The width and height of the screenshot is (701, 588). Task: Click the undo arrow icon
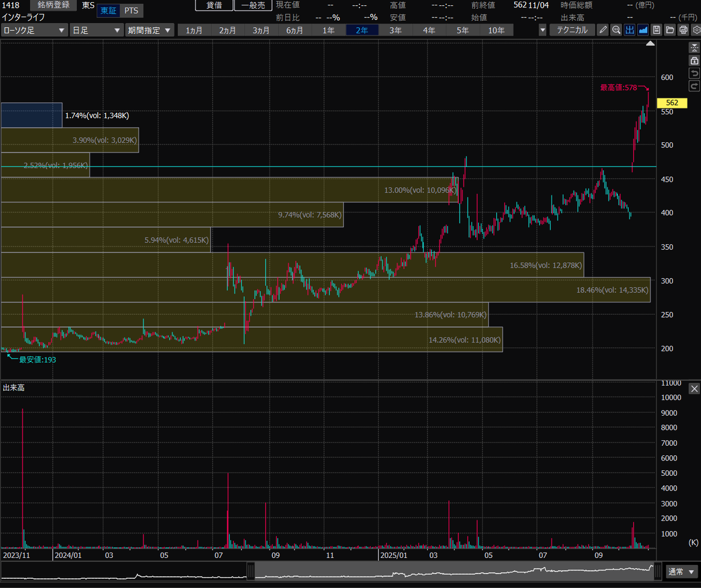tap(694, 73)
